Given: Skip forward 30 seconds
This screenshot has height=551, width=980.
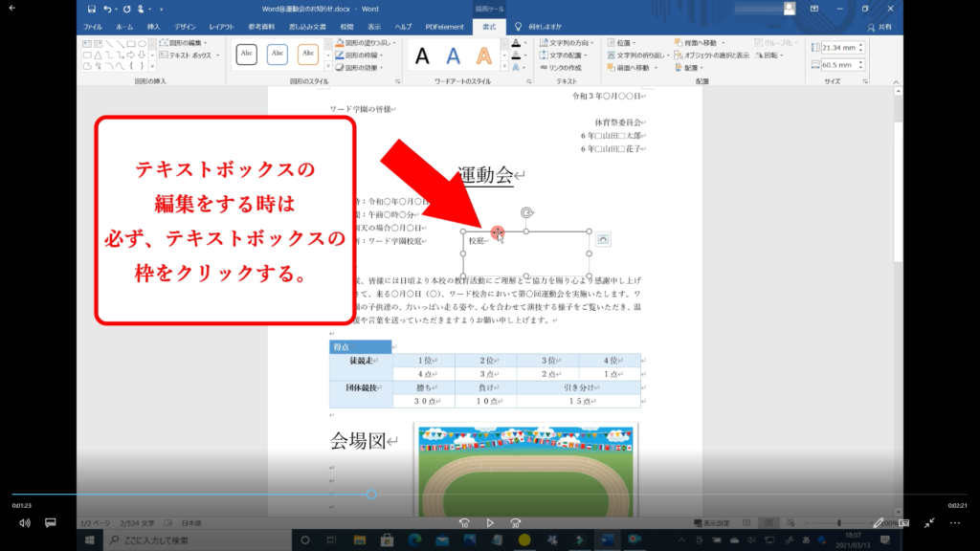Looking at the screenshot, I should click(516, 523).
